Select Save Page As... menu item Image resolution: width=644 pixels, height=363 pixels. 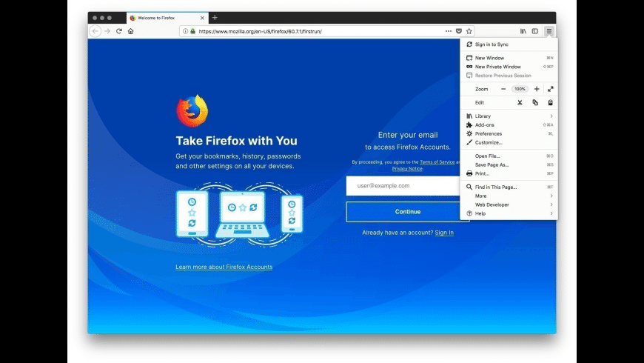[509, 165]
